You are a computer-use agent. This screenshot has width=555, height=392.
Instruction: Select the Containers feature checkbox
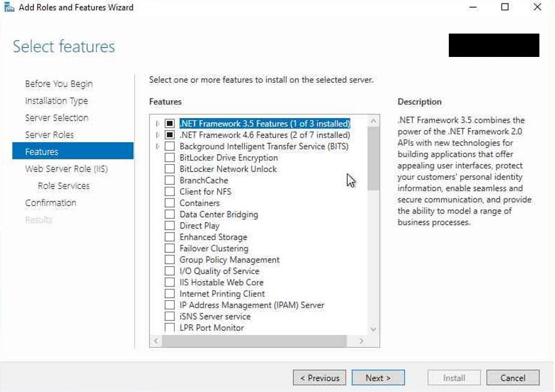tap(170, 203)
